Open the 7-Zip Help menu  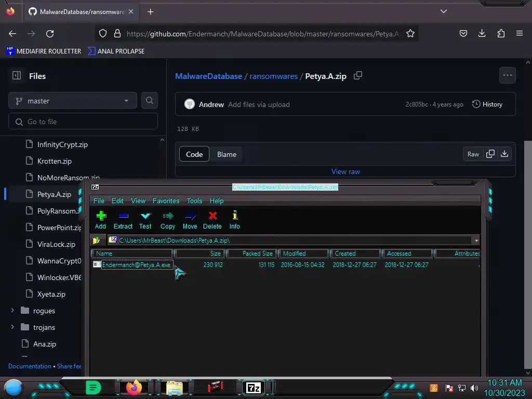click(x=217, y=201)
